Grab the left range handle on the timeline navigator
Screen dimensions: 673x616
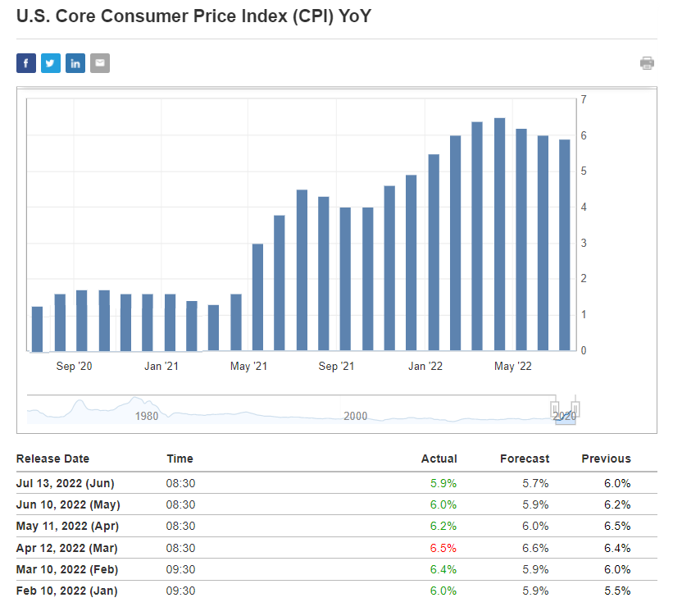[x=554, y=409]
